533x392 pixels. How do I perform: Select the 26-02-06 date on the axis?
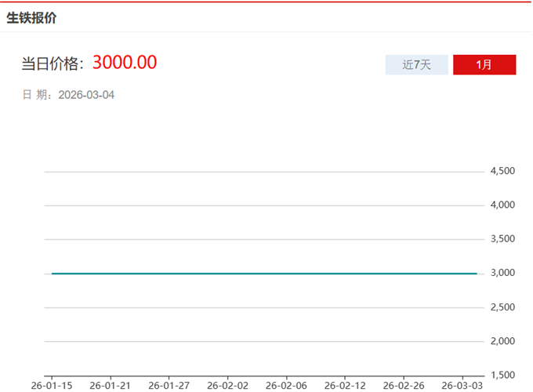click(286, 386)
